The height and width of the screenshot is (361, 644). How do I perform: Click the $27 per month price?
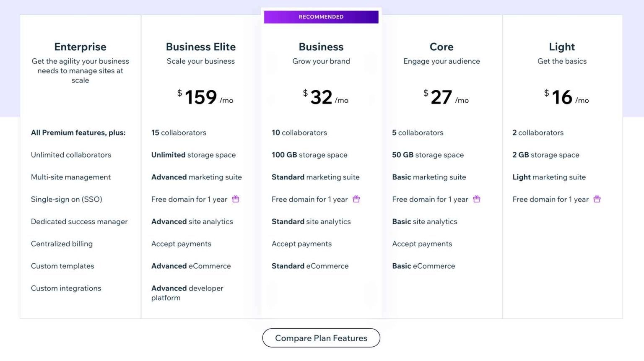coord(446,97)
